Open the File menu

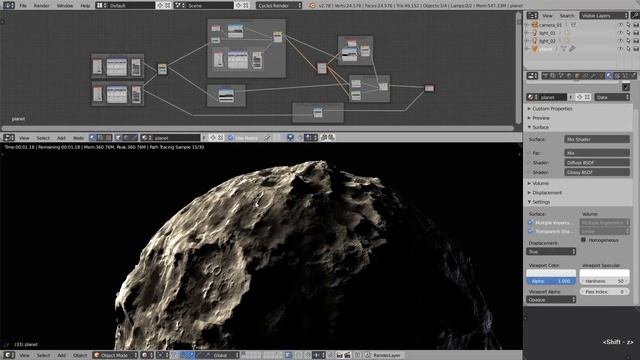click(23, 6)
